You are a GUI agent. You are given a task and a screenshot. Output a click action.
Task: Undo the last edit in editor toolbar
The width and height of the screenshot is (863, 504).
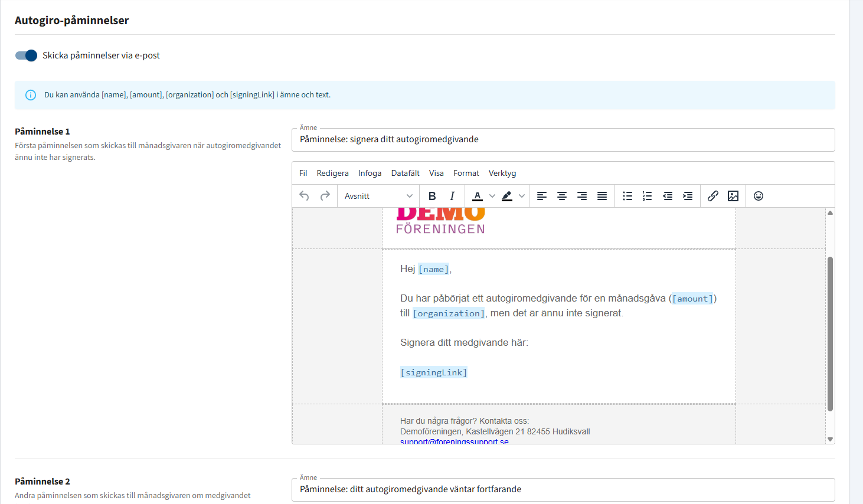(305, 196)
